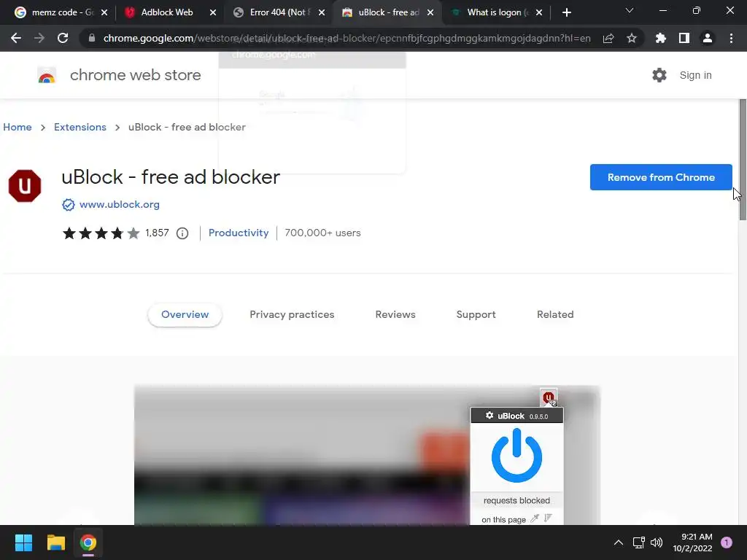This screenshot has width=747, height=560.
Task: Close the Error 404 tab
Action: coord(322,13)
